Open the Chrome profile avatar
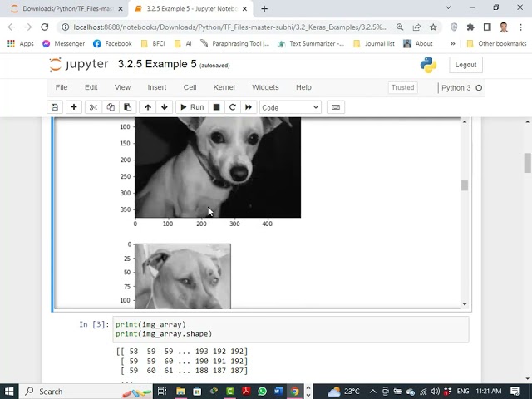The image size is (532, 399). [504, 27]
